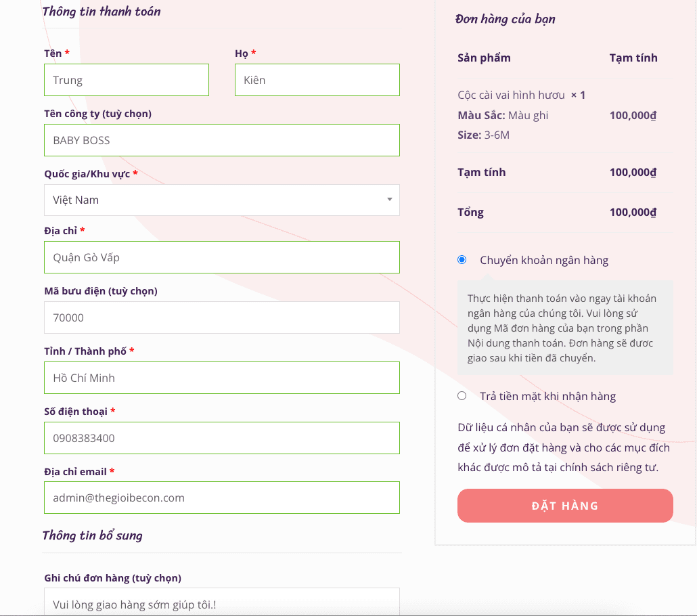
Task: Click the Tỉnh / Thành phố city field
Action: (x=222, y=378)
